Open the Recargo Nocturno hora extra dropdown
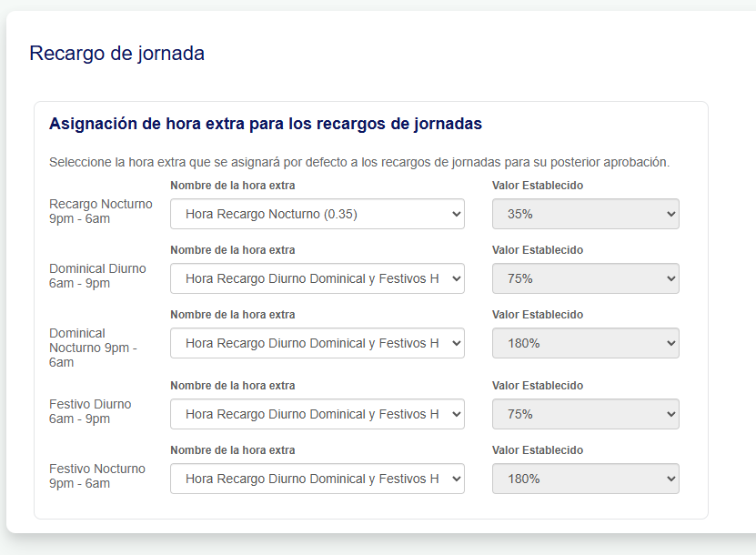This screenshot has width=756, height=555. [318, 214]
